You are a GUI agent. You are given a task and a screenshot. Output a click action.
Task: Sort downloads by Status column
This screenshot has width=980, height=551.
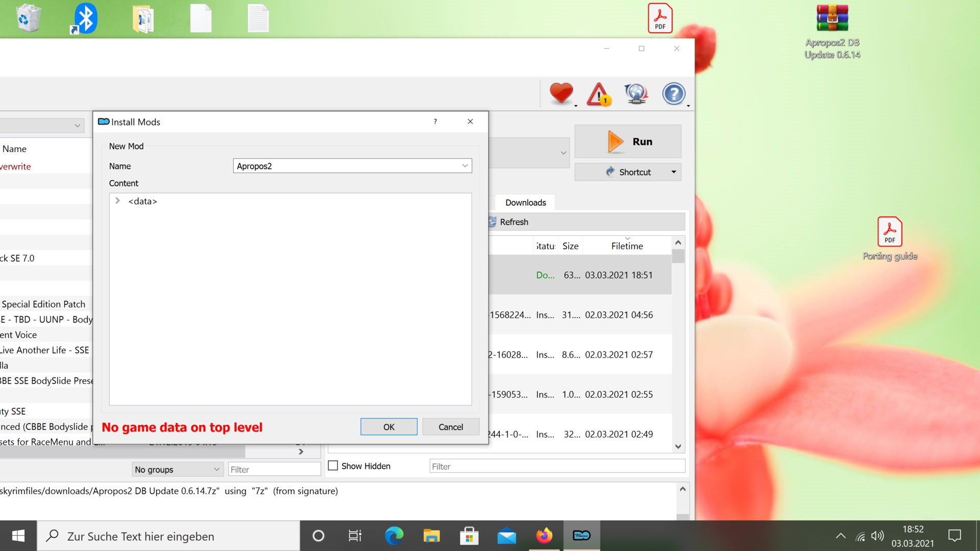[x=546, y=246]
